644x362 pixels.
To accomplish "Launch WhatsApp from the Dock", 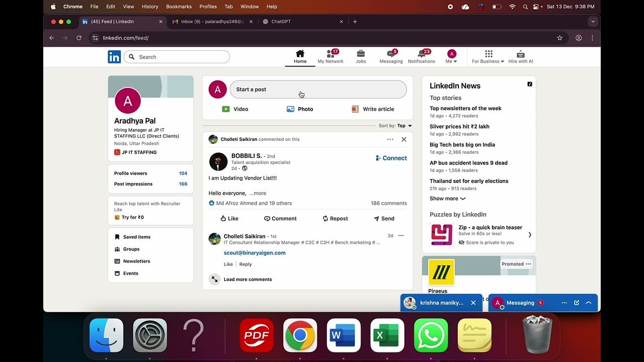I will click(x=431, y=335).
